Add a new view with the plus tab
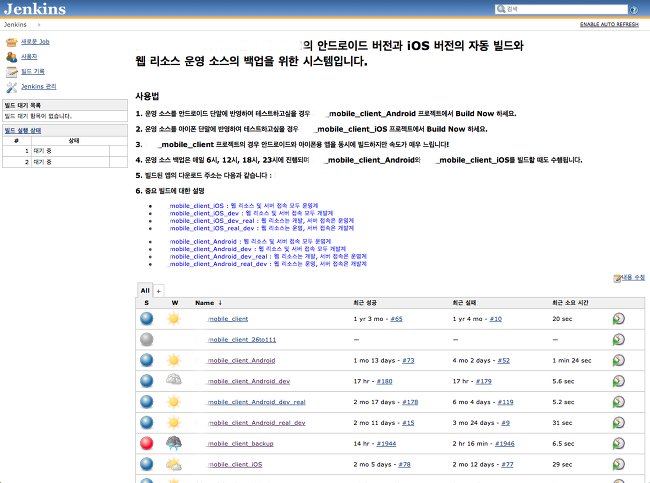 click(158, 291)
